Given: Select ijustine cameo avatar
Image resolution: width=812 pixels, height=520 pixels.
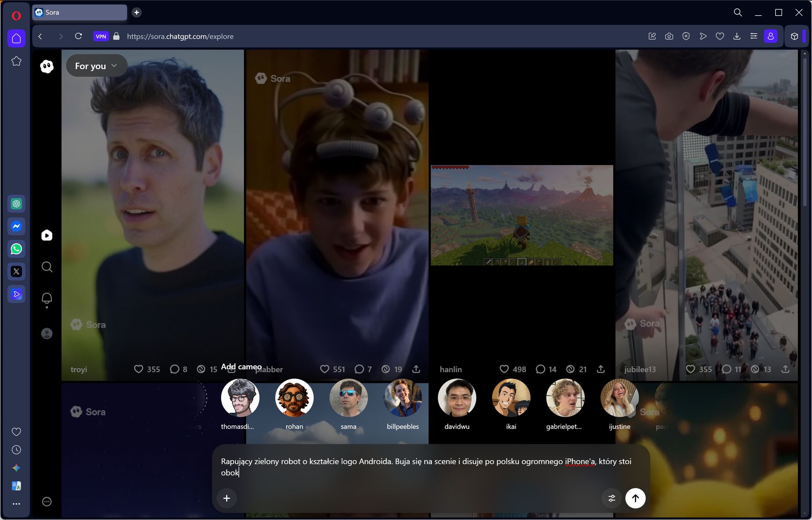Looking at the screenshot, I should [x=619, y=398].
